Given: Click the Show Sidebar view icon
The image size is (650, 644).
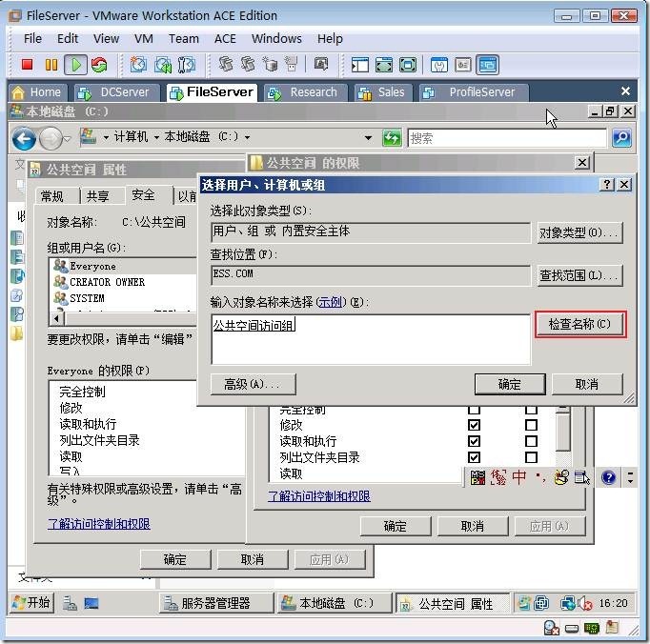Looking at the screenshot, I should click(360, 65).
